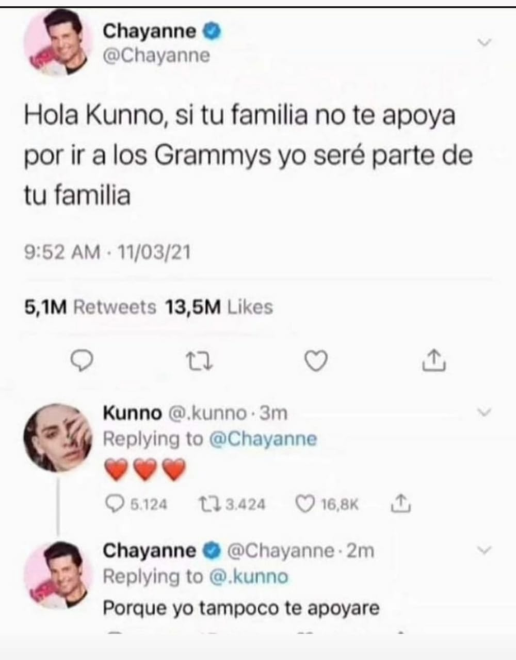Image resolution: width=516 pixels, height=660 pixels.
Task: Open the chevron menu on Chayanne's second reply
Action: point(485,550)
